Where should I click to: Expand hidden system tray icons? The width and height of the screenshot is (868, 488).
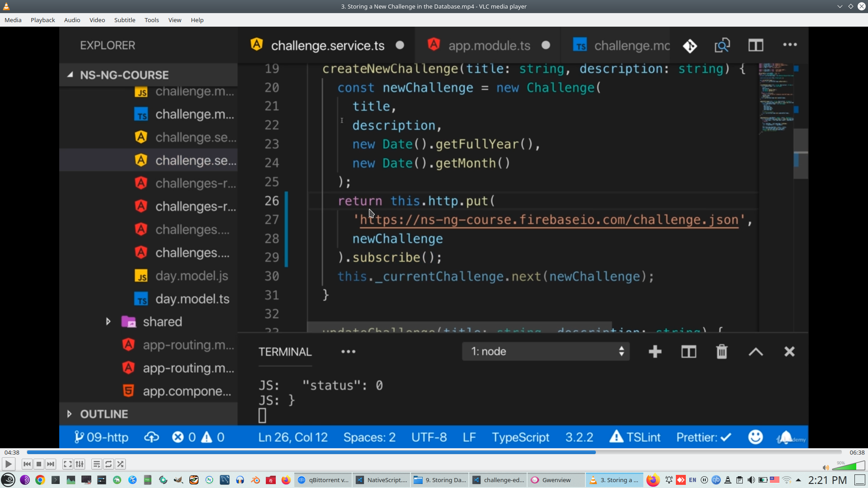tap(798, 480)
